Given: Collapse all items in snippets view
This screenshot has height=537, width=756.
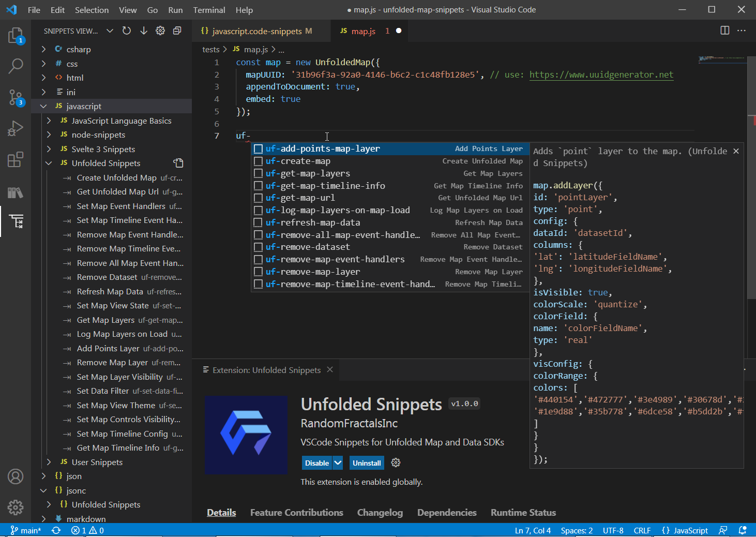Looking at the screenshot, I should pyautogui.click(x=177, y=31).
